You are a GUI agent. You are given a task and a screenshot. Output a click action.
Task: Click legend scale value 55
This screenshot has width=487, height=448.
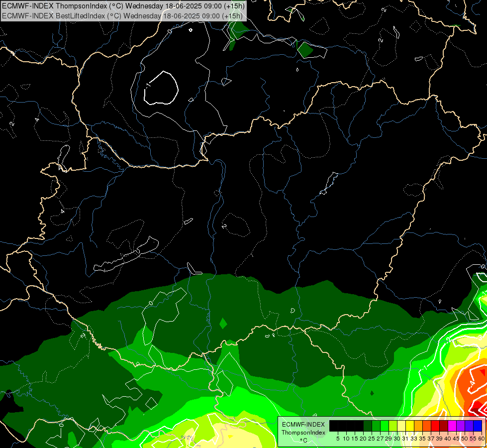473,439
